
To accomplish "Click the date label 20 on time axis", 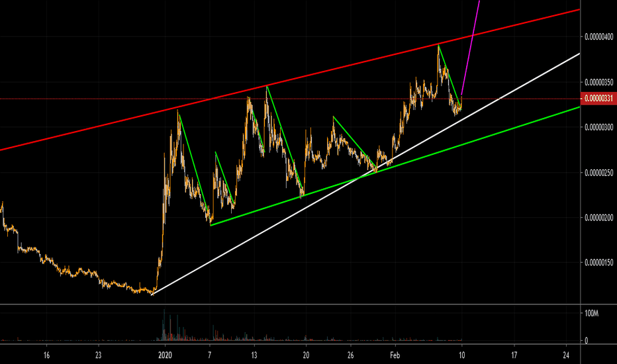I will [306, 355].
